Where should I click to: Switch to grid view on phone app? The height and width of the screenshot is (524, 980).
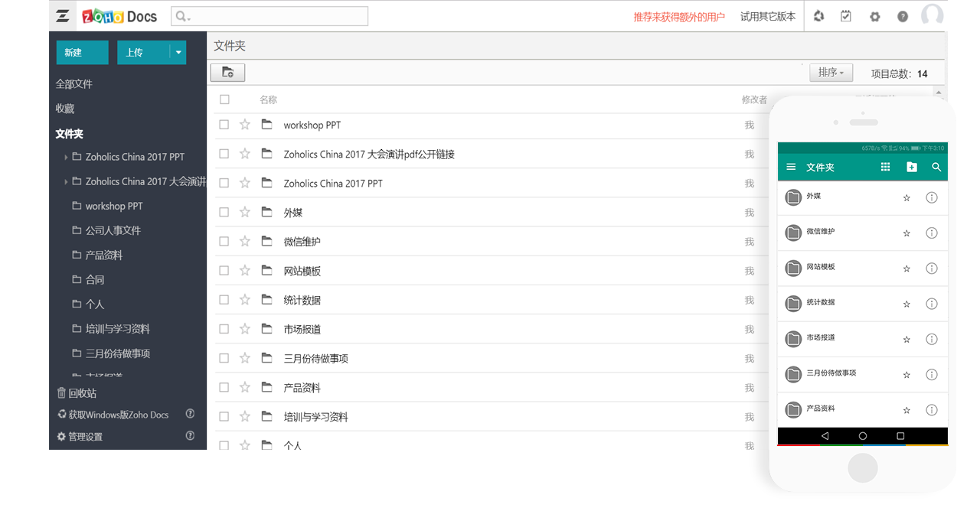(885, 167)
